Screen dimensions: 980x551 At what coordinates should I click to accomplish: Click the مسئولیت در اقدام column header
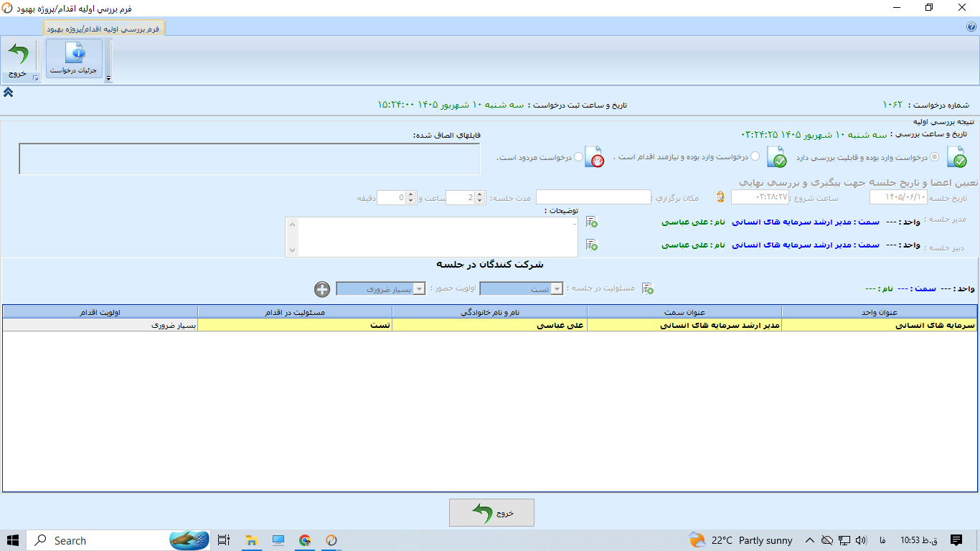pyautogui.click(x=295, y=312)
